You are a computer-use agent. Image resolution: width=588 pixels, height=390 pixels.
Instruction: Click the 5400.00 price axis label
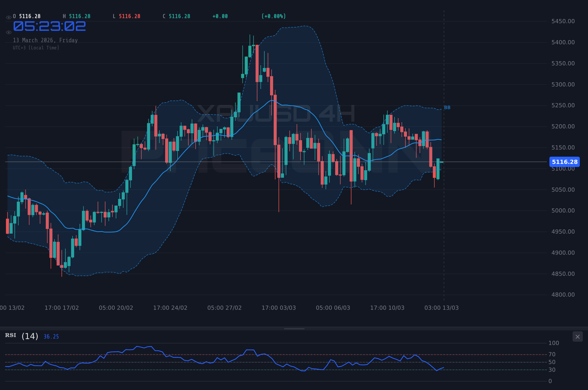(x=563, y=42)
